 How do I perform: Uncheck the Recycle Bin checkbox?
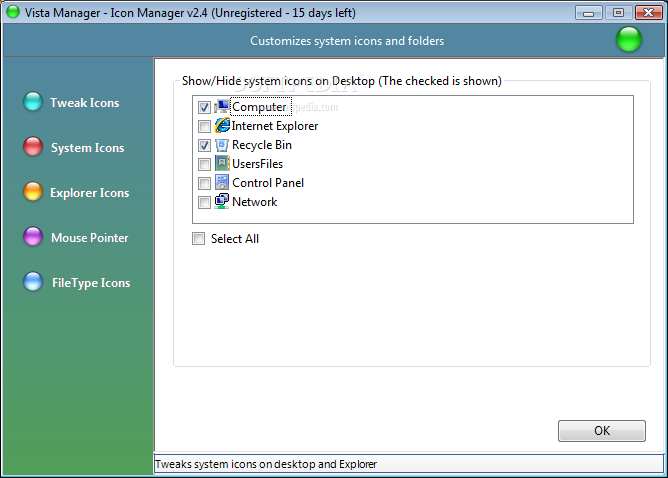[x=204, y=145]
